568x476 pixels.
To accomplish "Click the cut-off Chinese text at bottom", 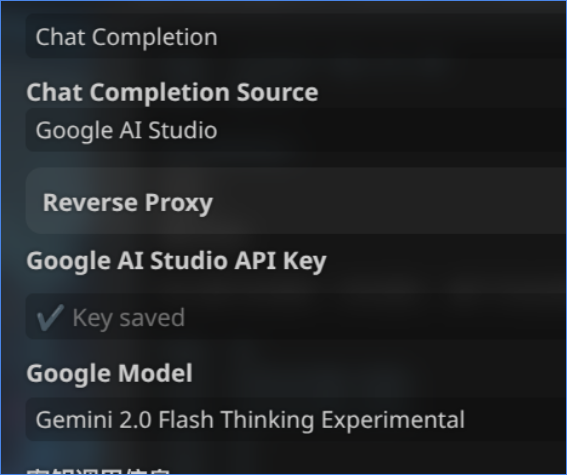I will pyautogui.click(x=98, y=471).
